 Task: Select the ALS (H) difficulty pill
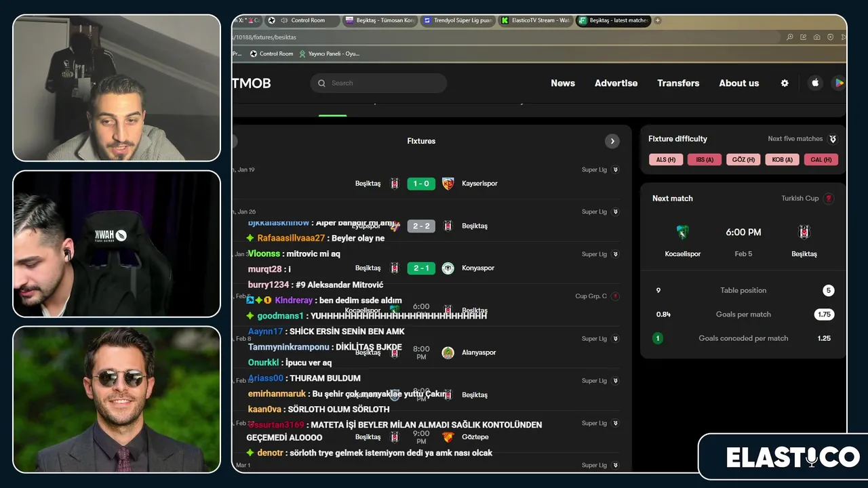pyautogui.click(x=665, y=160)
